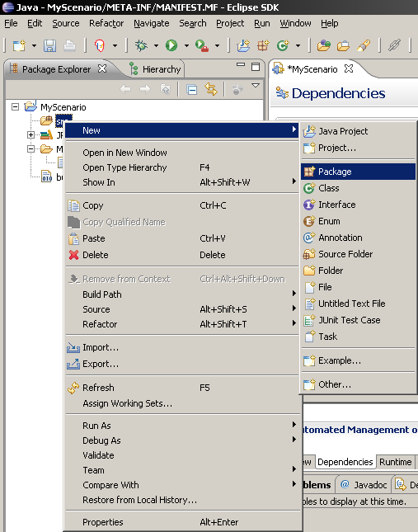The image size is (418, 532).
Task: Click the Save toolbar icon
Action: [x=49, y=45]
